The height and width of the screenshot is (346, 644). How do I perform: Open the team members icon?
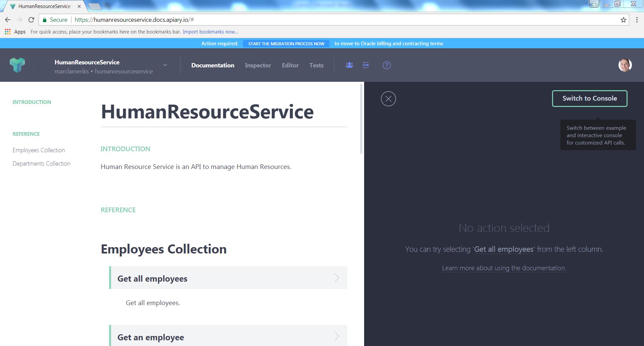[x=349, y=65]
